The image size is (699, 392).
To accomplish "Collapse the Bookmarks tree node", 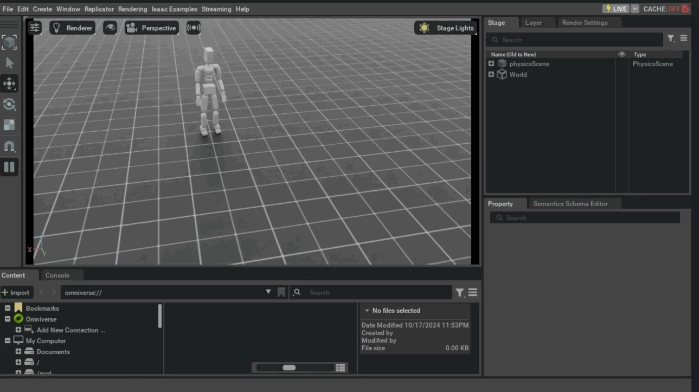I will click(x=8, y=308).
